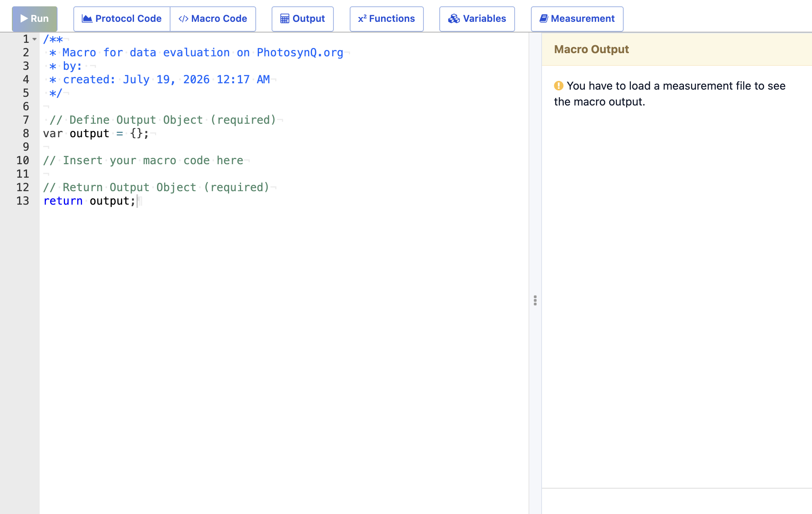
Task: Open the Output panel
Action: [x=303, y=19]
